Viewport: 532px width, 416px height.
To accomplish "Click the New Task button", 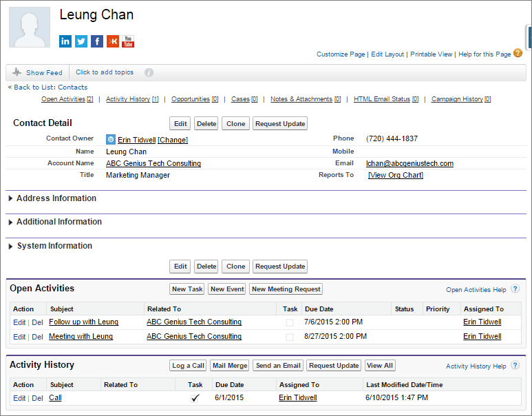I will coord(187,289).
